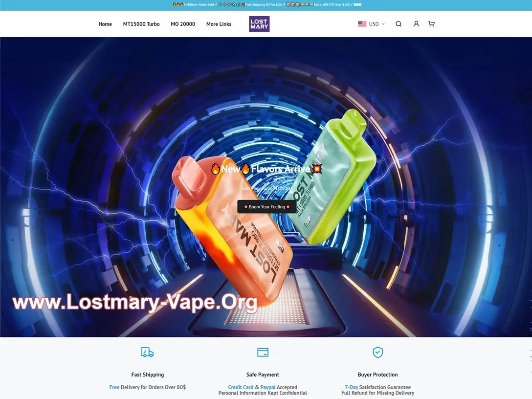Click the Boom Your Feeling button
Image resolution: width=532 pixels, height=399 pixels.
pyautogui.click(x=266, y=207)
